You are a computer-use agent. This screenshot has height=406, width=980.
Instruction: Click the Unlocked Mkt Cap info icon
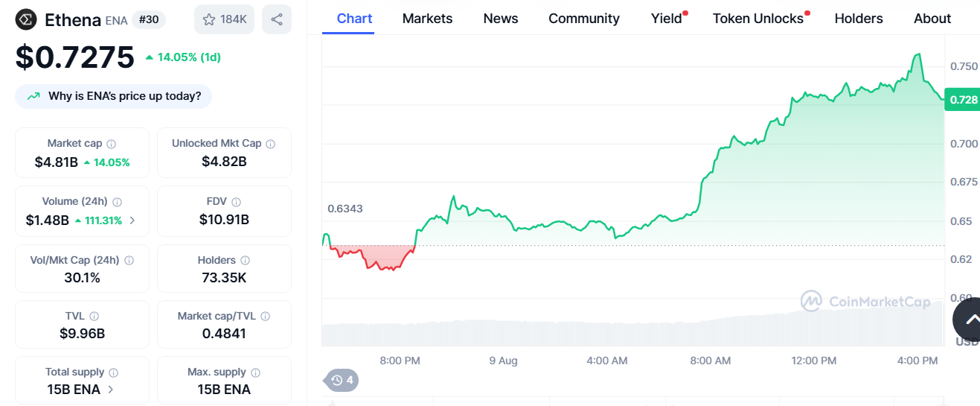click(270, 144)
